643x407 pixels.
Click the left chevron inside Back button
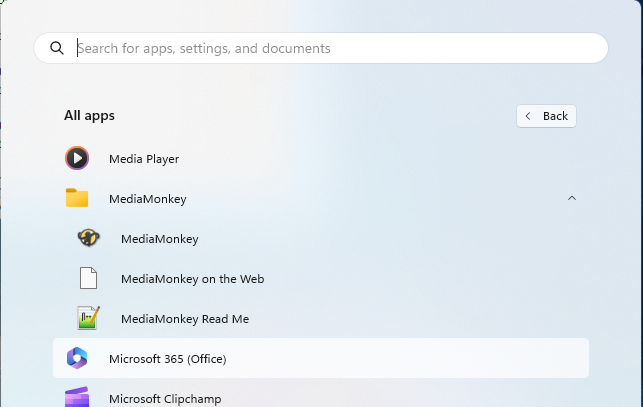click(x=529, y=116)
